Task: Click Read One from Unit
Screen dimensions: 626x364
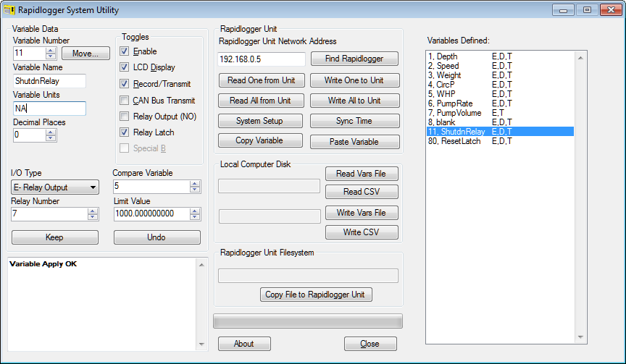Action: point(262,80)
